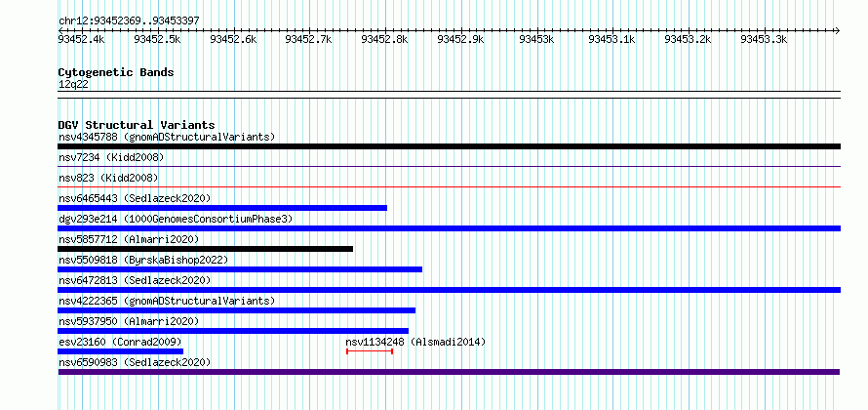Click the 93452.9k ruler tick label
This screenshot has width=868, height=410.
(460, 39)
